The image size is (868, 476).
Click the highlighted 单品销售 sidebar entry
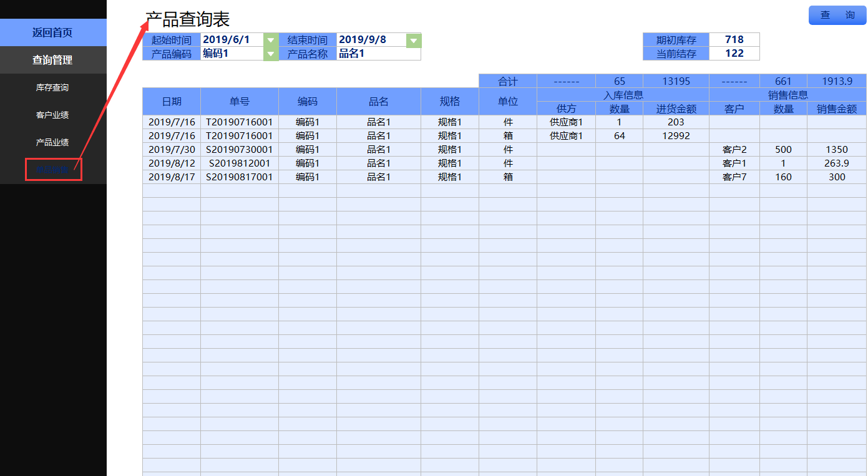[x=53, y=169]
